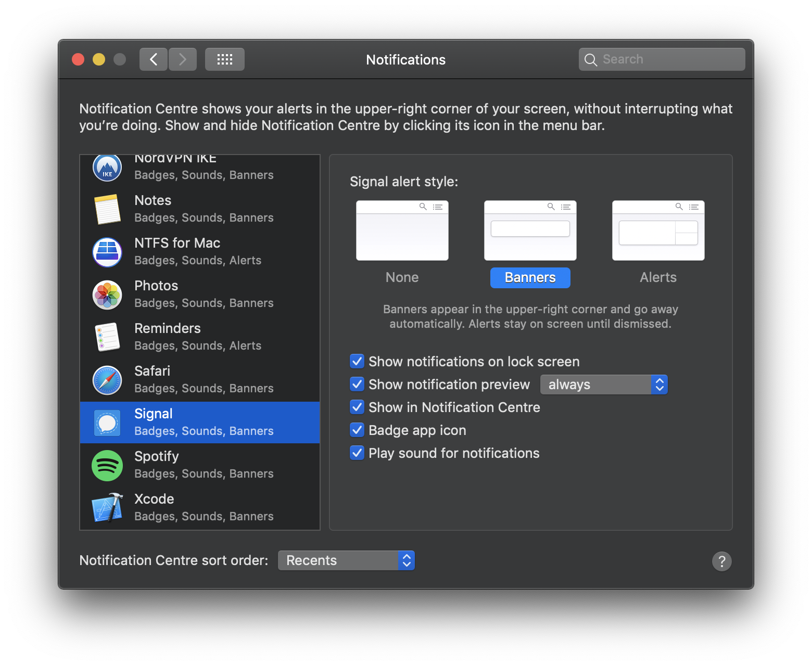
Task: Select the None alert style label
Action: [x=402, y=277]
